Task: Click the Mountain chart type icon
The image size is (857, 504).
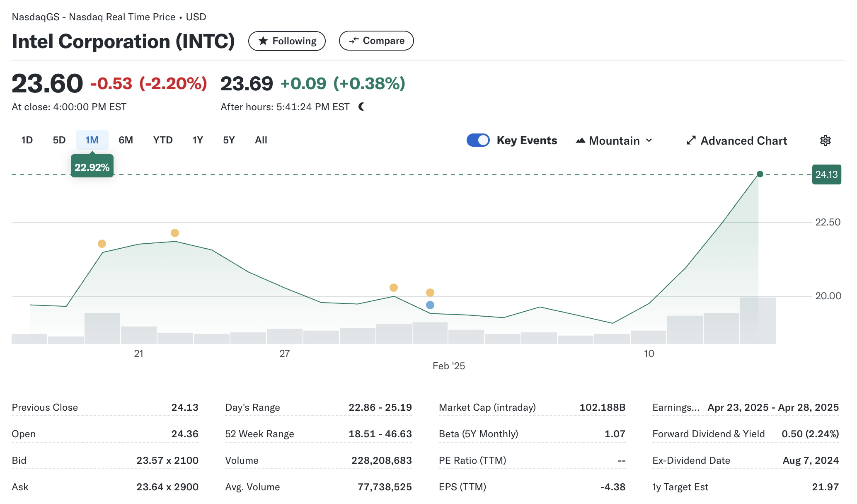Action: point(581,141)
